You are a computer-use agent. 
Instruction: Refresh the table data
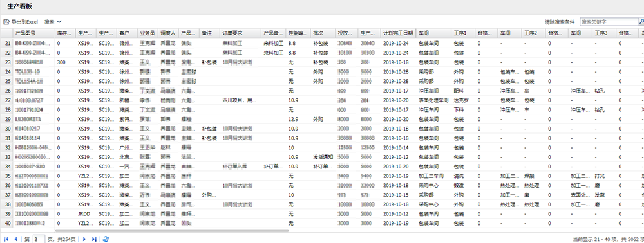[x=106, y=239]
